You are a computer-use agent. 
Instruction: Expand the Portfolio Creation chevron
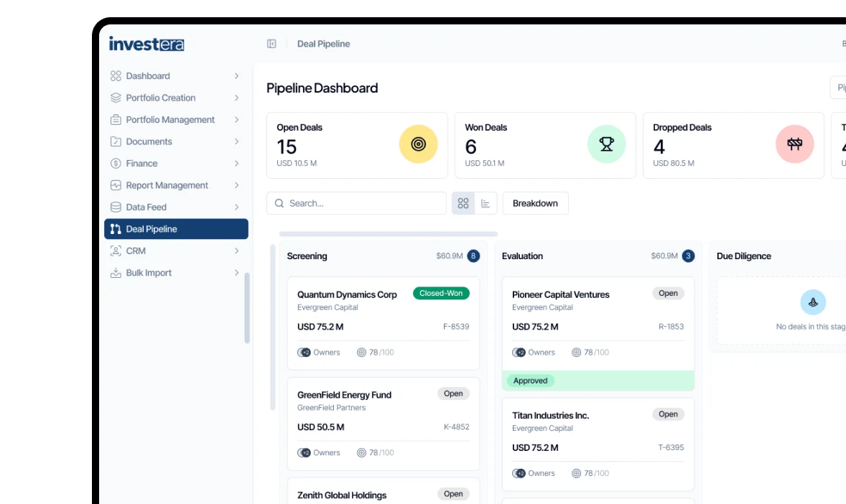(236, 98)
